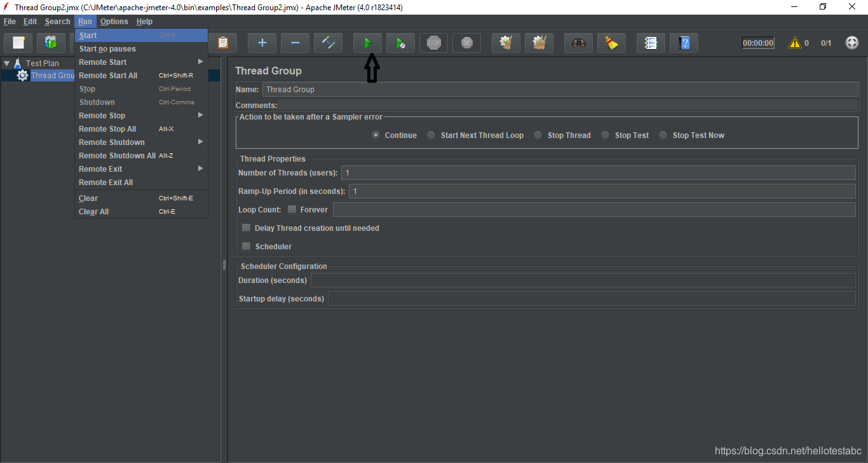Click the Stop toolbar icon
Image resolution: width=868 pixels, height=463 pixels.
(x=433, y=43)
